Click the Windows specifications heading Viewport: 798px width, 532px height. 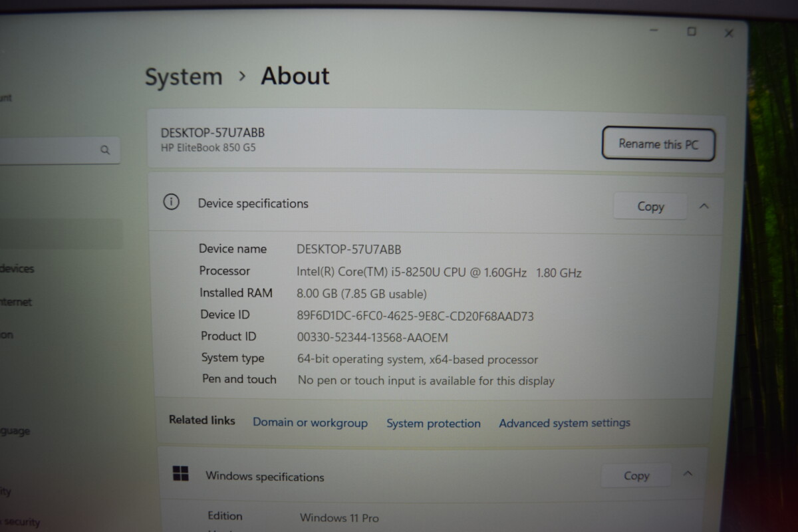pos(265,477)
